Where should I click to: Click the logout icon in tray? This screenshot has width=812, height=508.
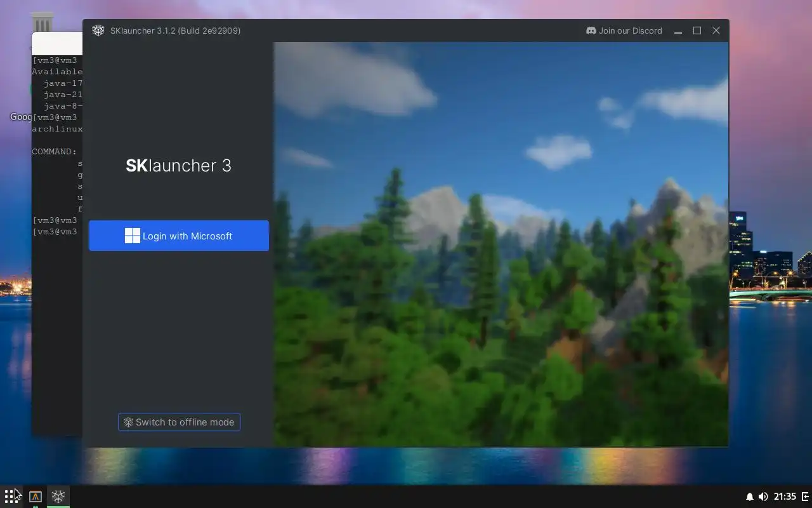coord(806,497)
